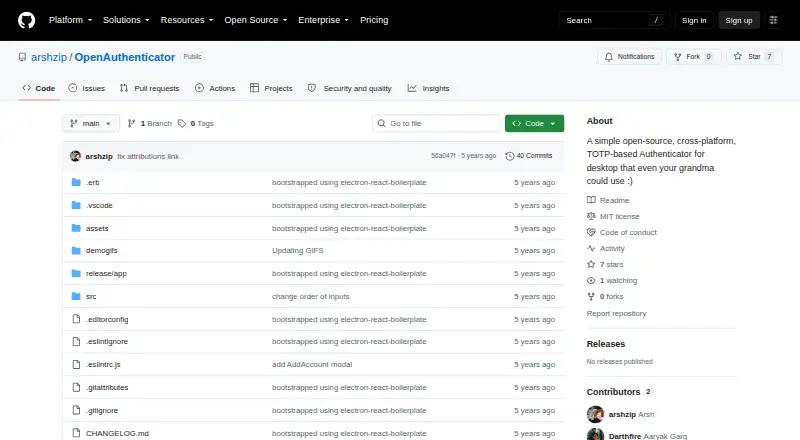Open the Insights tab
800x440 pixels.
pyautogui.click(x=429, y=88)
